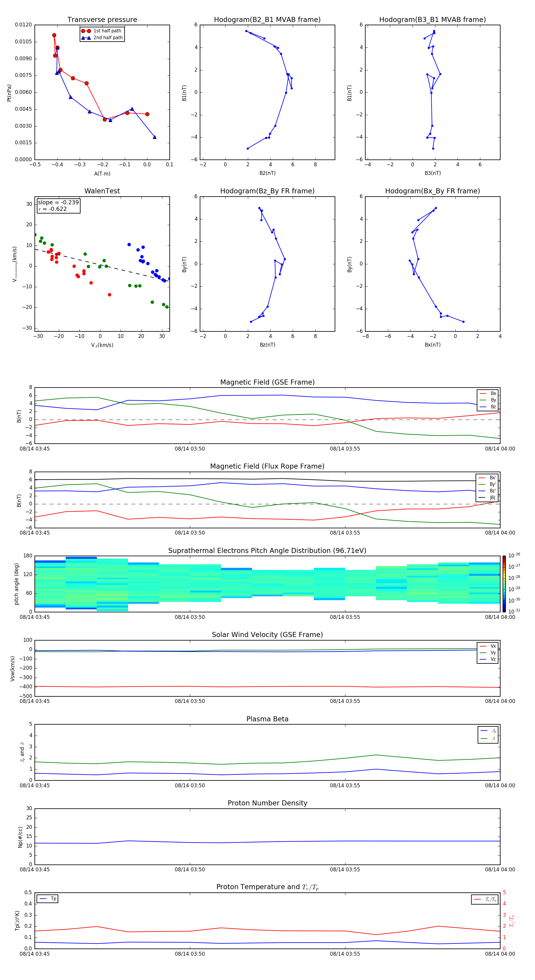535x980 pixels.
Task: Click the "WalenTest" plot title
Action: pos(102,191)
